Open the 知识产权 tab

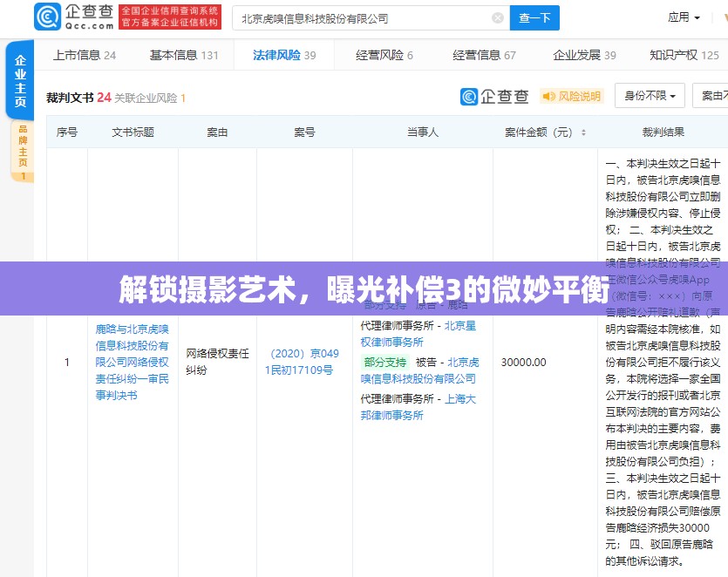point(684,55)
